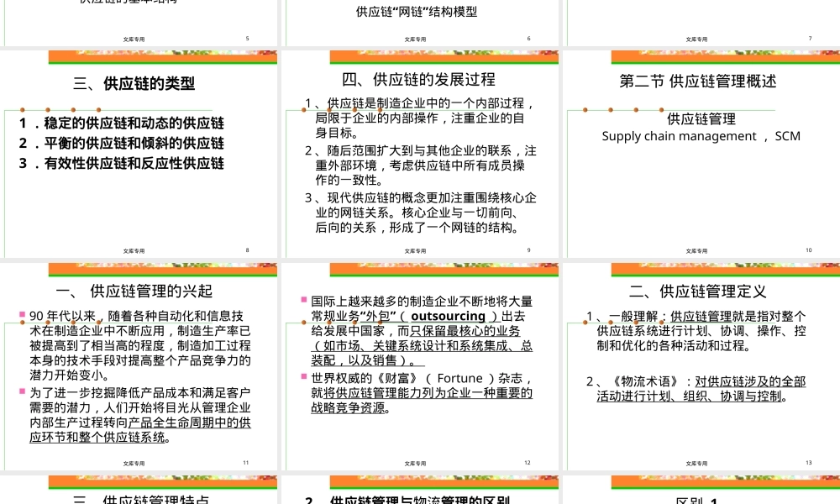Click page number 11 on slide

245,463
